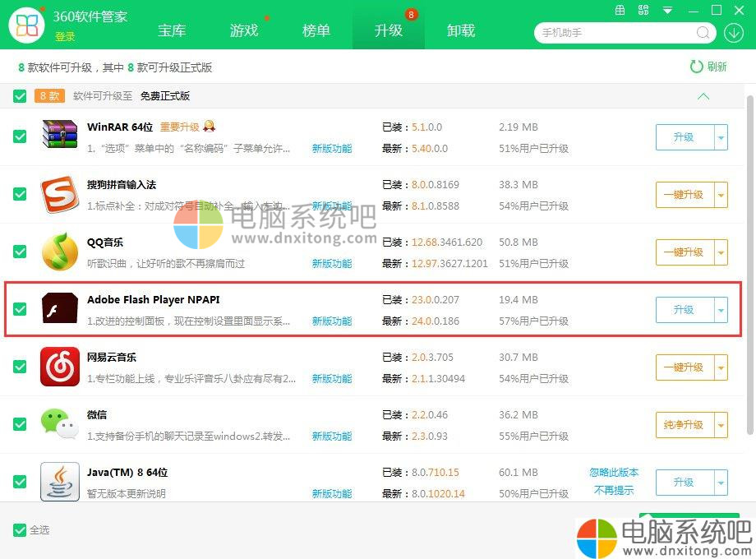Collapse the 免费正式版 group chevron
This screenshot has width=756, height=559.
tap(703, 96)
